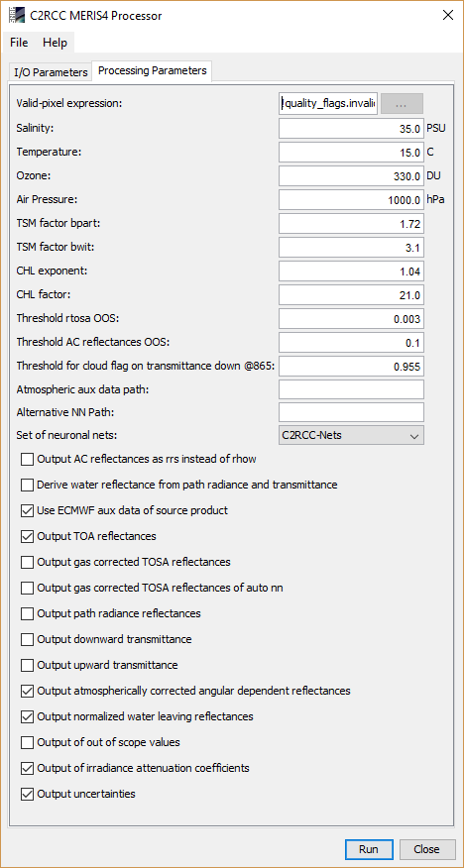
Task: Enable Output AC reflectances as rrs checkbox
Action: click(x=27, y=459)
